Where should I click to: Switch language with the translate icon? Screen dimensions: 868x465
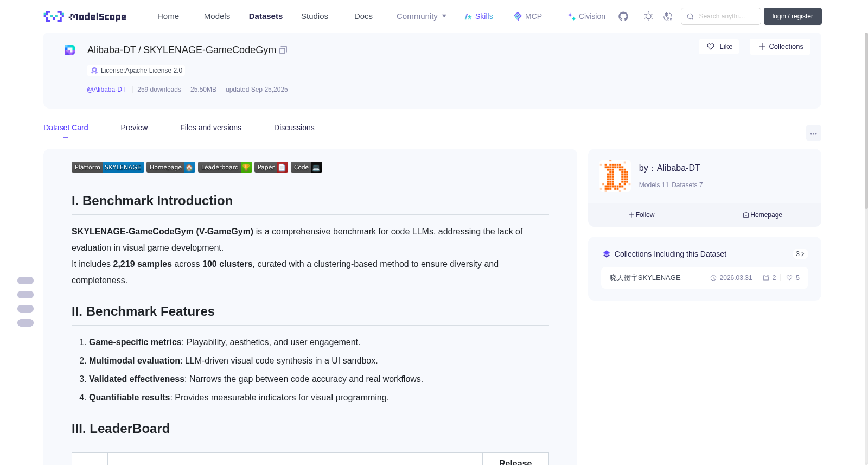click(x=668, y=16)
